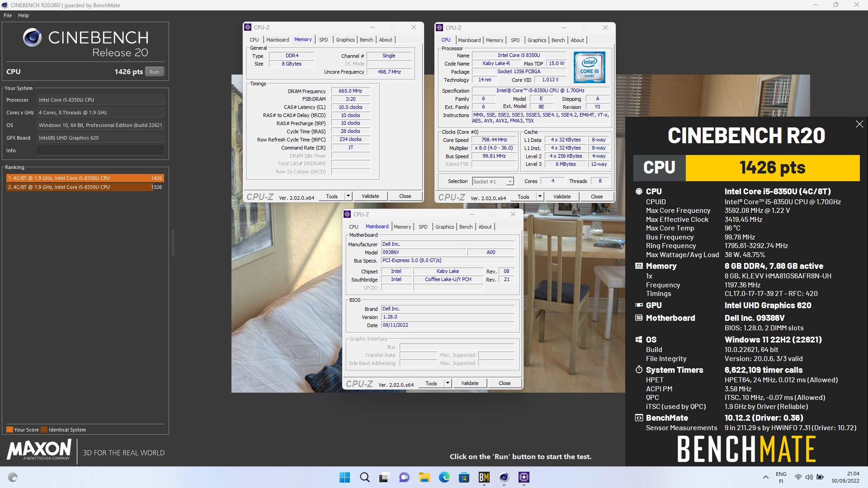Open Bench tab in CPU window of CPU-Z
The width and height of the screenshot is (868, 488).
pos(558,40)
